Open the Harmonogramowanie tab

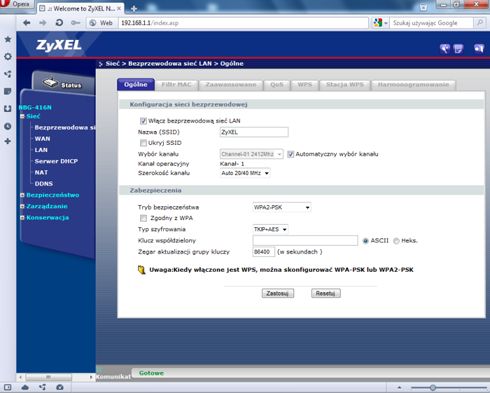pyautogui.click(x=413, y=85)
